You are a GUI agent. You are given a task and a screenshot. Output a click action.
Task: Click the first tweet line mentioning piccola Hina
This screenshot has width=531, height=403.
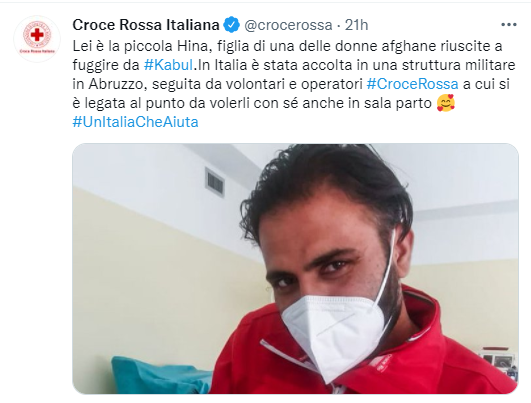coord(287,46)
